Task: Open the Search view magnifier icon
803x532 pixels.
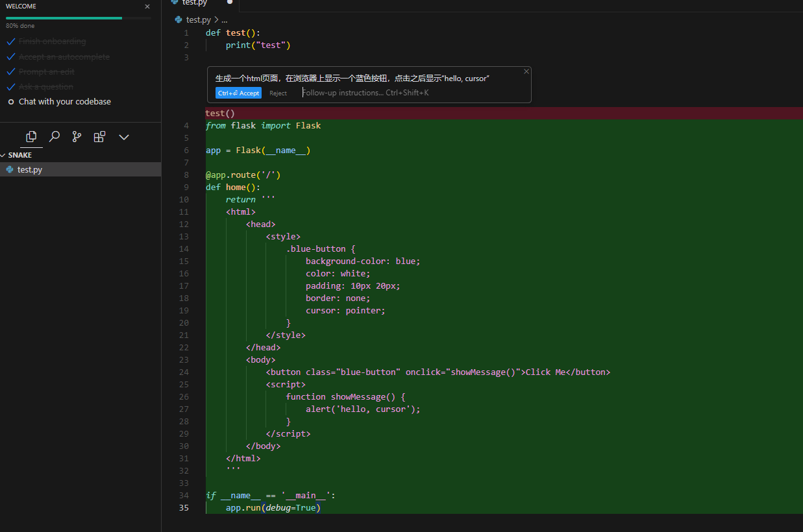Action: point(55,137)
